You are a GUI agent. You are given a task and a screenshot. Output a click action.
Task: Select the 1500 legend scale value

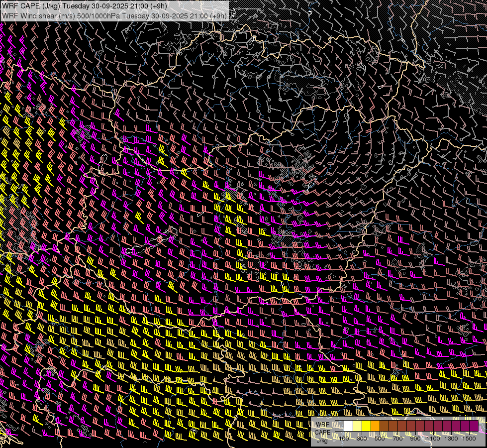469,439
